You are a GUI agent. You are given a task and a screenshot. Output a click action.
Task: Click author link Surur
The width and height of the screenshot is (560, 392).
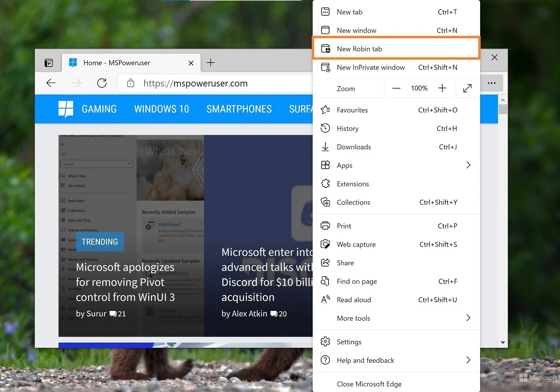[x=97, y=314]
